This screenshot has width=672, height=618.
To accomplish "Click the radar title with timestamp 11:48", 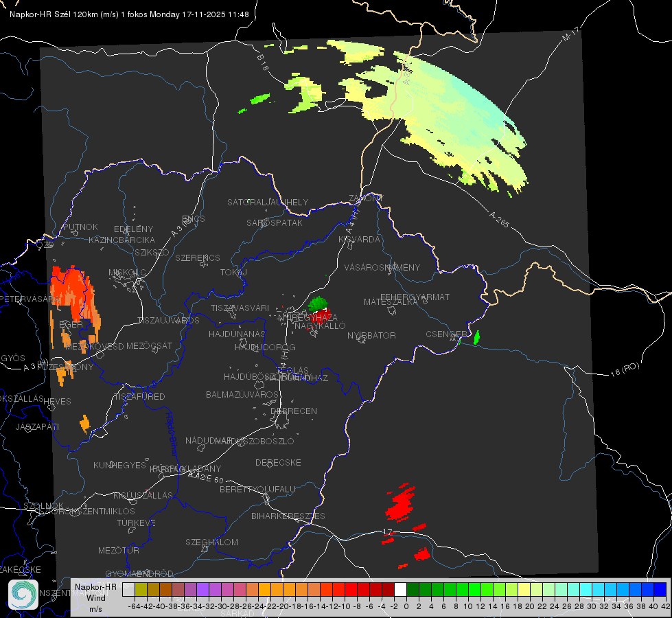I will [129, 14].
